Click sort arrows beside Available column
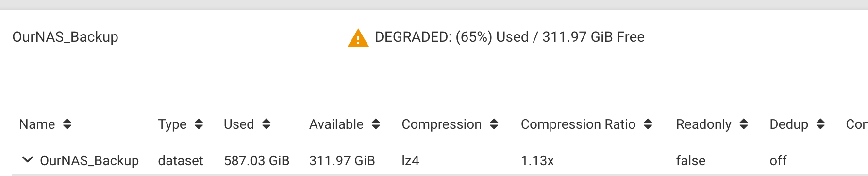 [x=376, y=124]
